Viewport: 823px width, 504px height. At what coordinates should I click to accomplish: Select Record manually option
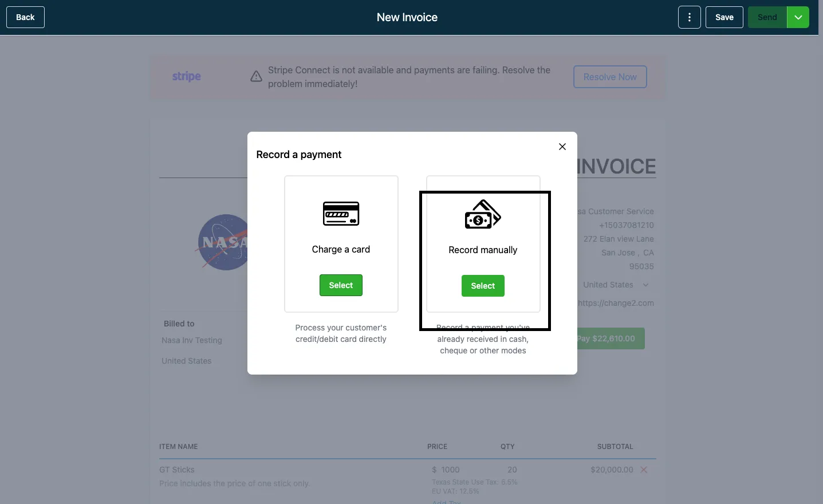tap(483, 286)
